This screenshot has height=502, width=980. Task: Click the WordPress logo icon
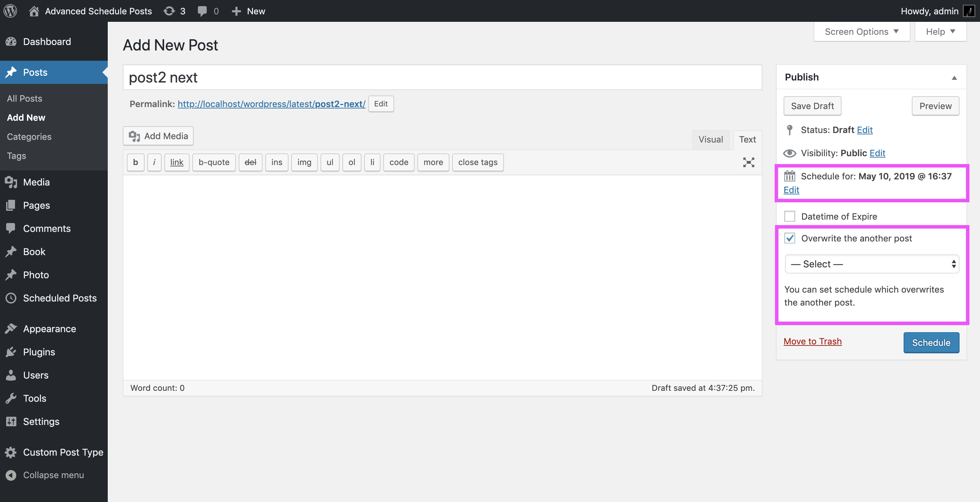point(10,11)
